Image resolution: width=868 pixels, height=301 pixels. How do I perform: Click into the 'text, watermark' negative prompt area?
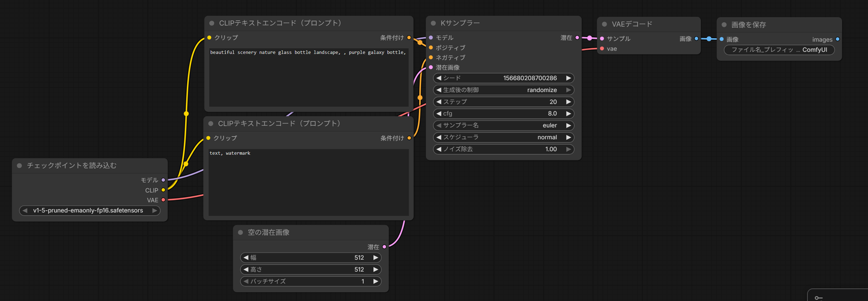(308, 182)
